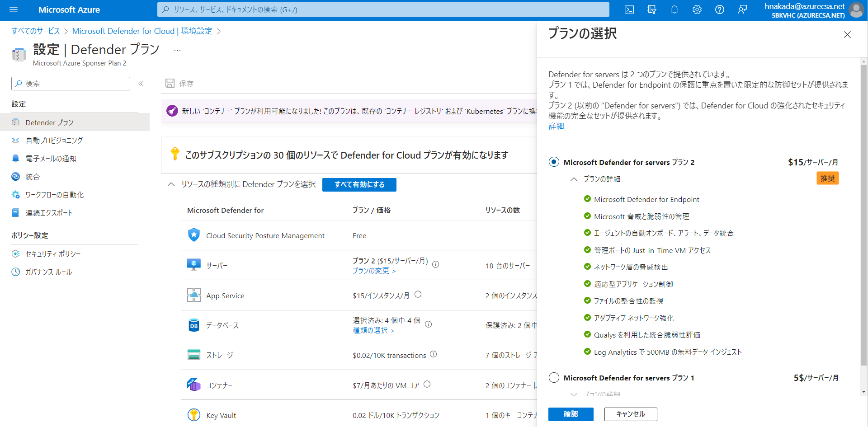Viewport: 868px width, 427px height.
Task: Open ワークフローの自動化 page
Action: (75, 195)
